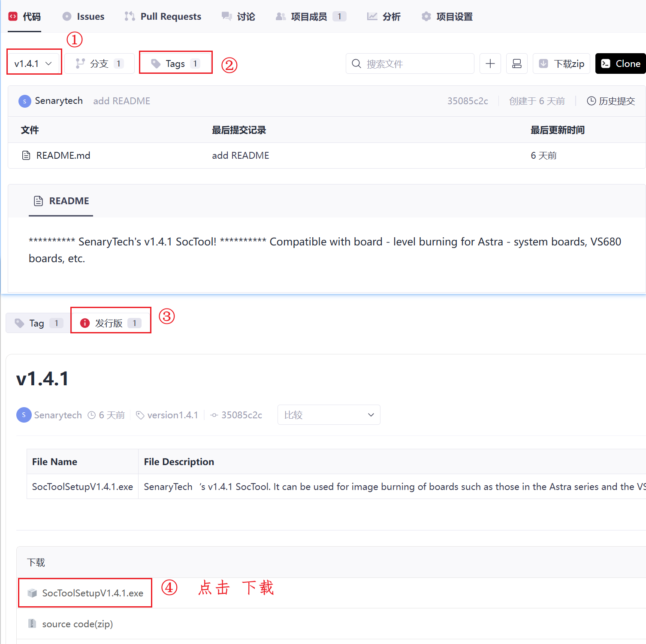Image resolution: width=646 pixels, height=644 pixels.
Task: Click the plus add-file icon button
Action: click(x=490, y=63)
